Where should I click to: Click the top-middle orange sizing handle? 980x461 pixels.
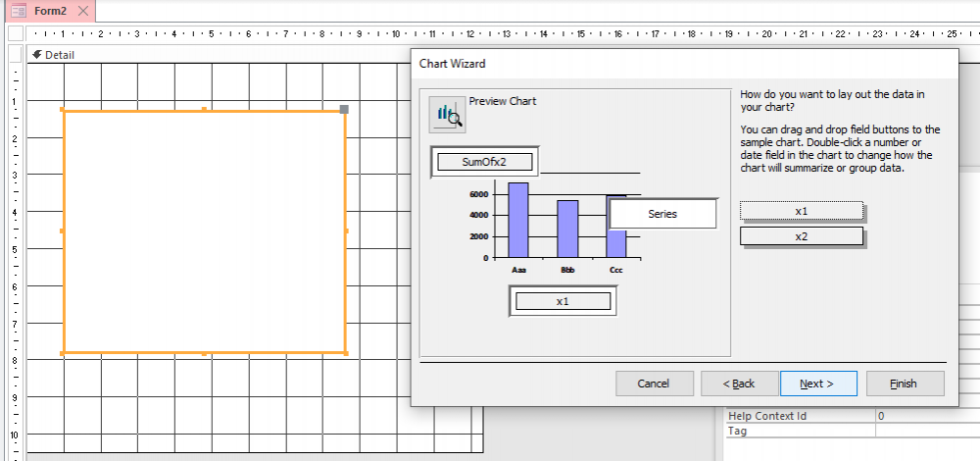click(x=204, y=110)
